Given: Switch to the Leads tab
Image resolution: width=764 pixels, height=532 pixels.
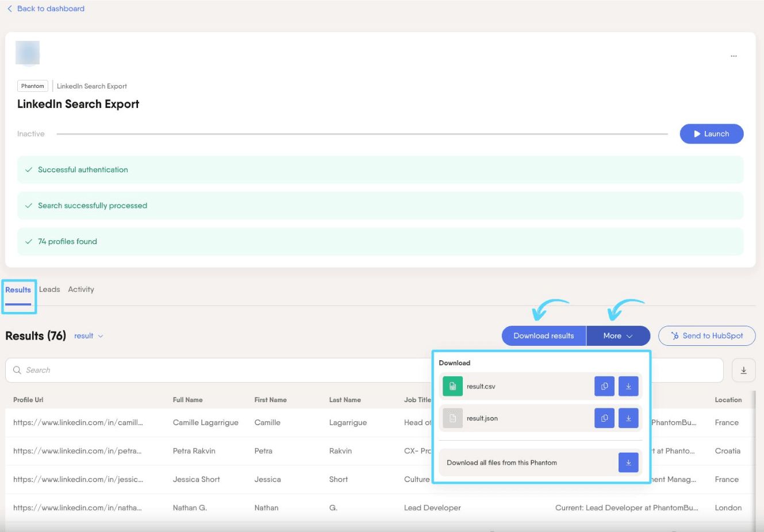Looking at the screenshot, I should pos(49,290).
